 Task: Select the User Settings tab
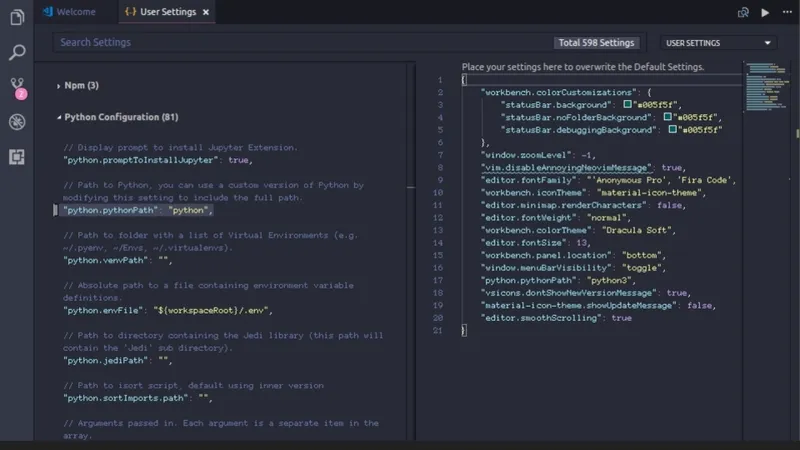point(167,12)
